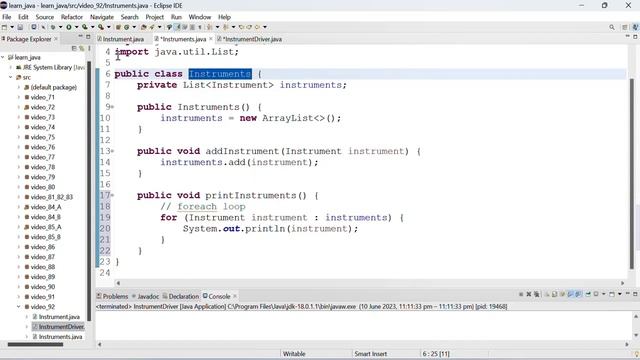Viewport: 640px width, 360px height.
Task: Minimize the Package Explorer view
Action: click(x=80, y=37)
